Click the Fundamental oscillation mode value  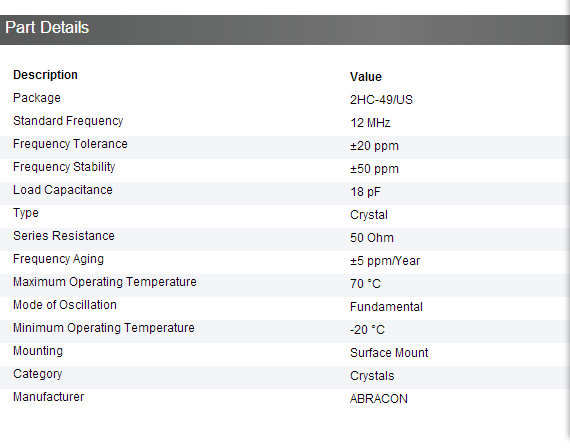point(386,307)
